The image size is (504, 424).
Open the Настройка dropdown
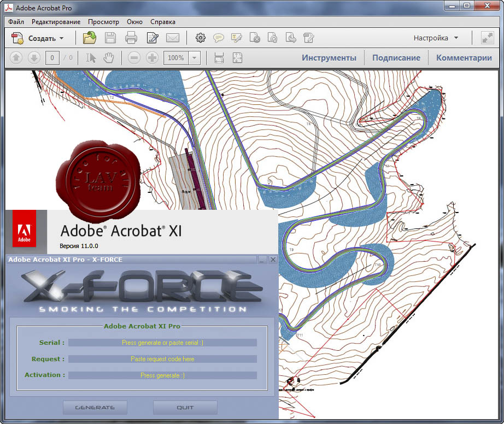pos(436,38)
